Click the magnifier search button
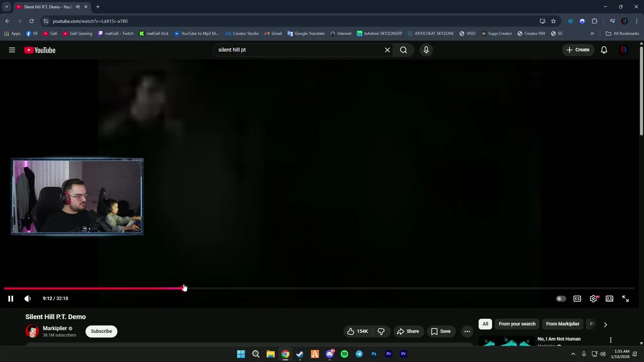 (x=404, y=50)
